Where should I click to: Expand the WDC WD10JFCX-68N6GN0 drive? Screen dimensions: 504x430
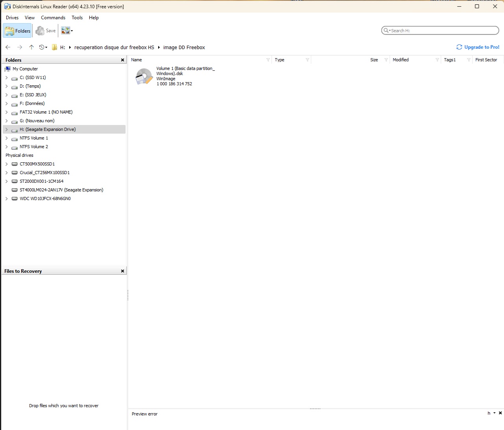[6, 198]
